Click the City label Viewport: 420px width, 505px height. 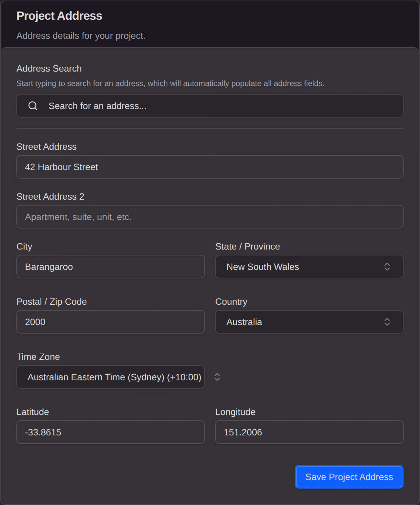pos(25,247)
